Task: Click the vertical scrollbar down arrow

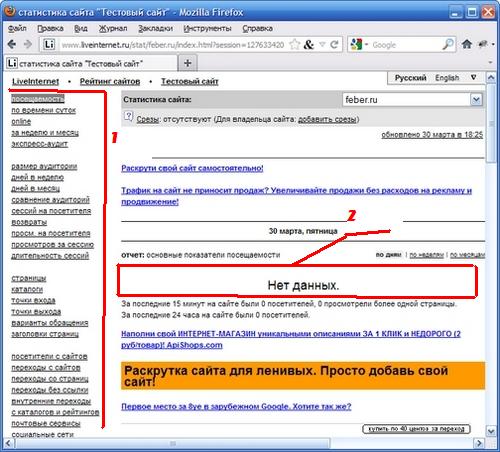Action: [x=491, y=431]
